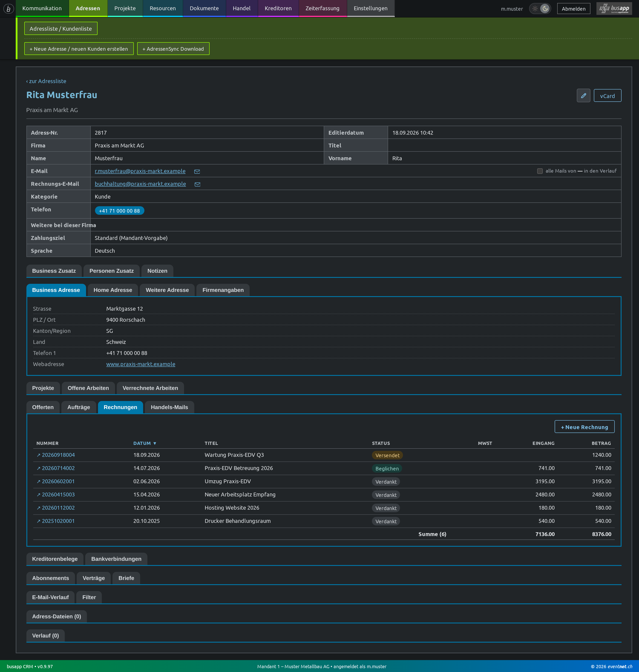
Task: Click '+ AdressenSync Download' button
Action: click(x=173, y=49)
